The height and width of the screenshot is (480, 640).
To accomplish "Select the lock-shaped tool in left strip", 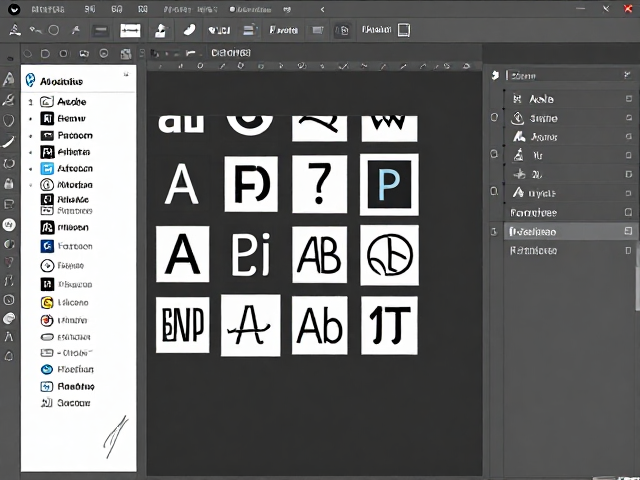I will point(9,183).
